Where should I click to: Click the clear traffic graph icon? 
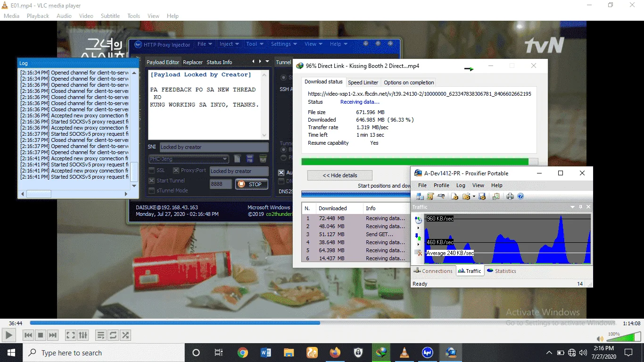[x=418, y=253]
